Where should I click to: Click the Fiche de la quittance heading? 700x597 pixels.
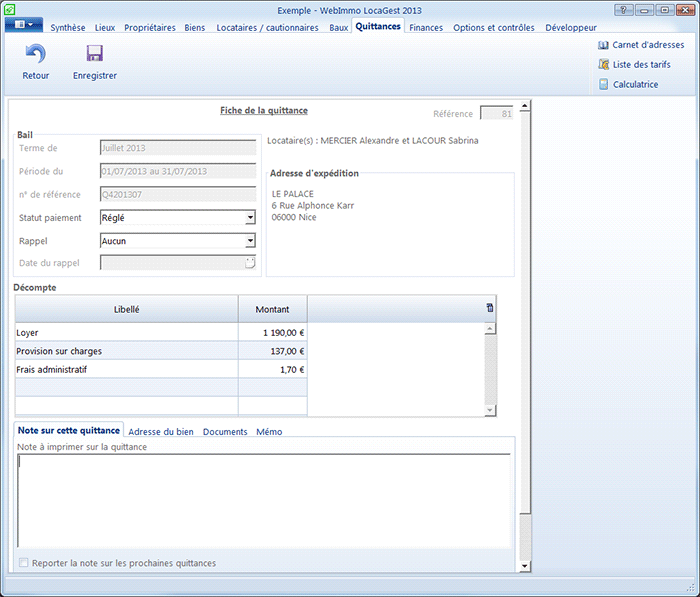pos(264,110)
